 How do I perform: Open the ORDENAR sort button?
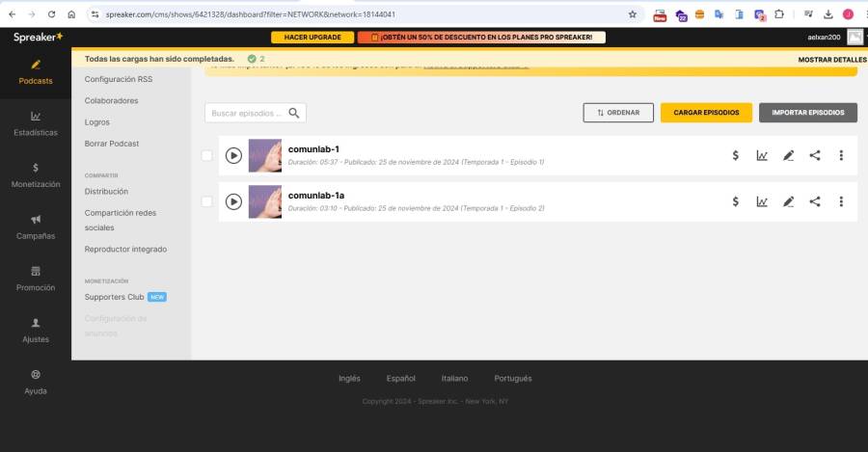click(x=618, y=113)
